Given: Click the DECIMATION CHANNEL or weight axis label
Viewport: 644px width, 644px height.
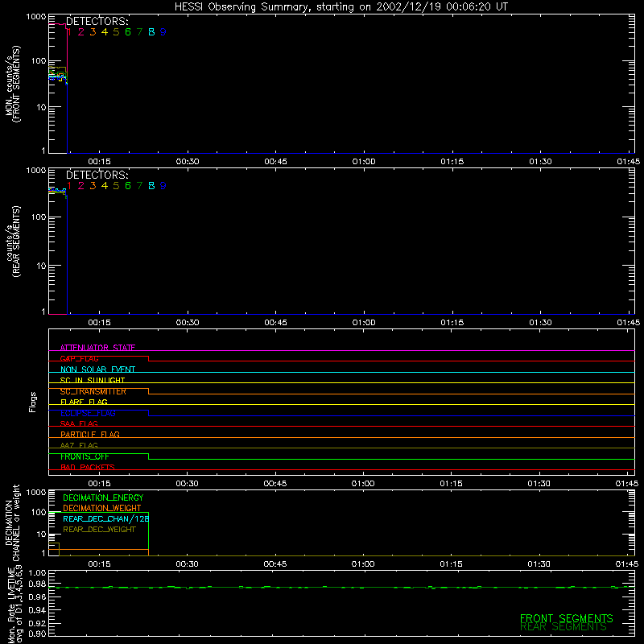Looking at the screenshot, I should click(x=12, y=522).
